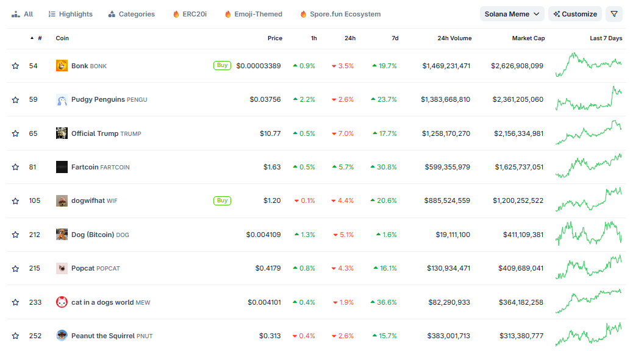This screenshot has height=351, width=644.
Task: Select the All tab
Action: tap(22, 14)
